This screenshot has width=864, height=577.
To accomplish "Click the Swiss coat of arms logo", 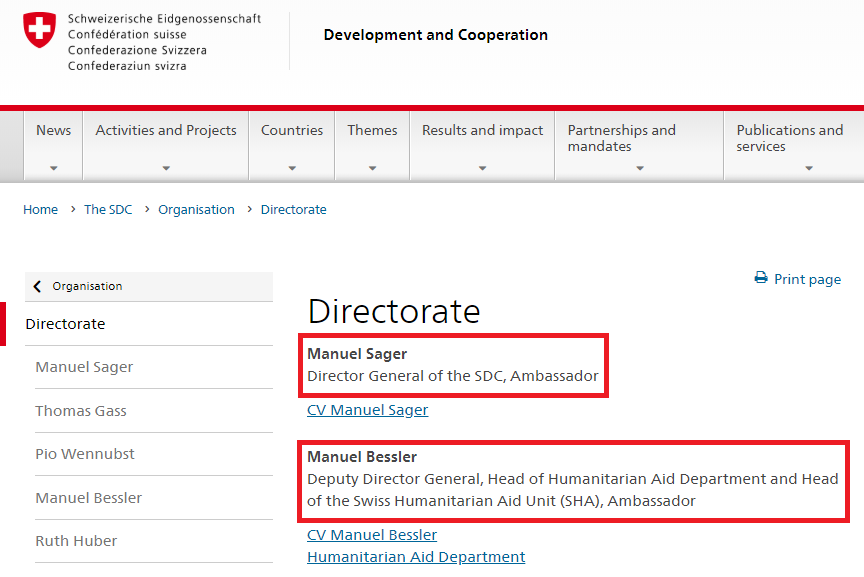I will click(39, 30).
